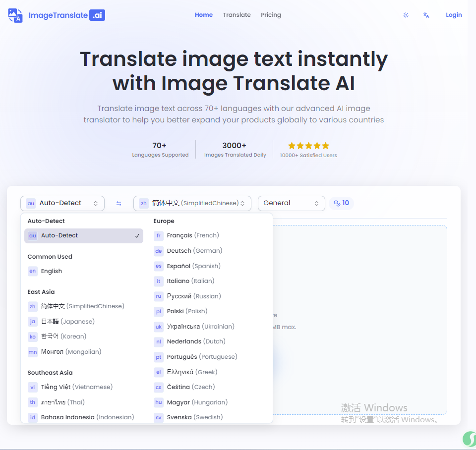Viewport: 476px width, 450px height.
Task: Select Čeština (Czech)
Action: 209,387
